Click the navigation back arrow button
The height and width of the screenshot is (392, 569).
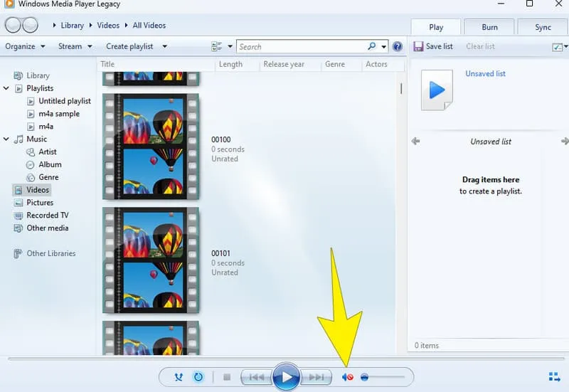tap(13, 26)
